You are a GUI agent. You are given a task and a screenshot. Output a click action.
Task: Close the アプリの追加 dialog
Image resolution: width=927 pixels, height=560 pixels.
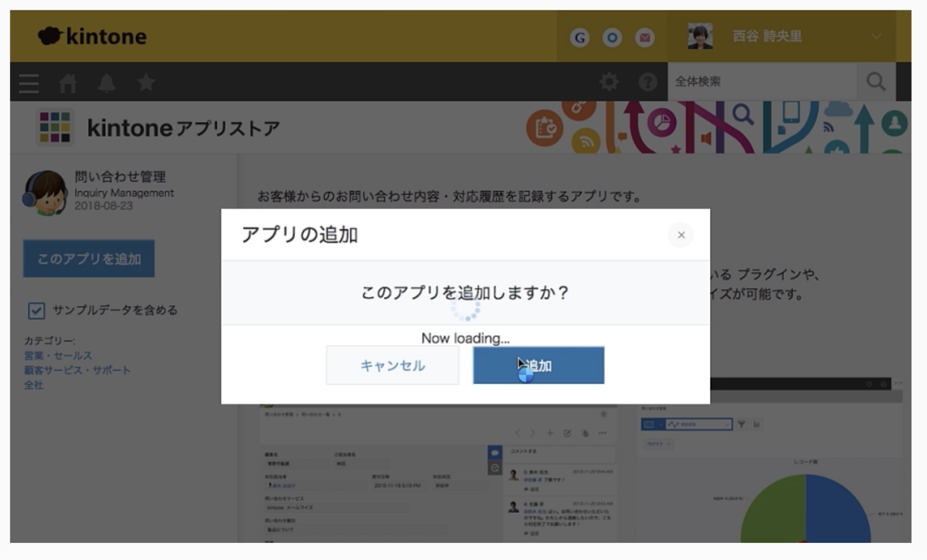(x=681, y=235)
